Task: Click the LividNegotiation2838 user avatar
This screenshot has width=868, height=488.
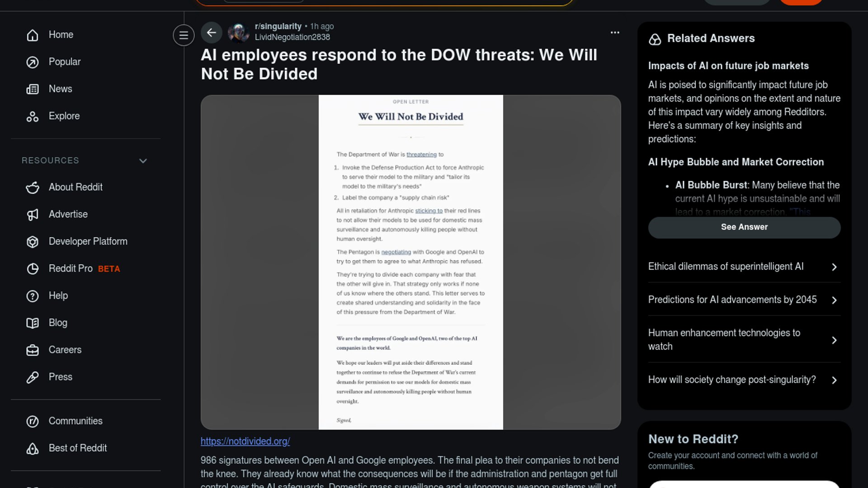Action: tap(238, 33)
